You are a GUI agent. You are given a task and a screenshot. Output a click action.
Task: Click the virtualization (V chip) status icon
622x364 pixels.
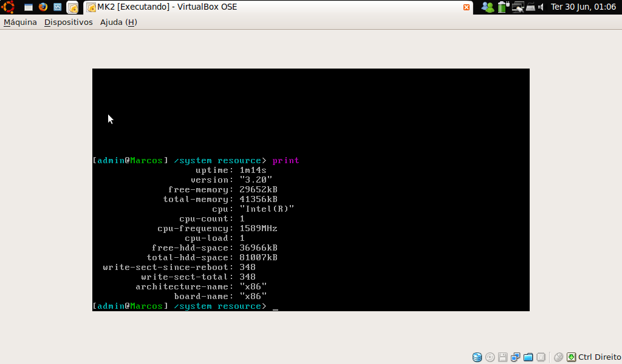pyautogui.click(x=541, y=357)
